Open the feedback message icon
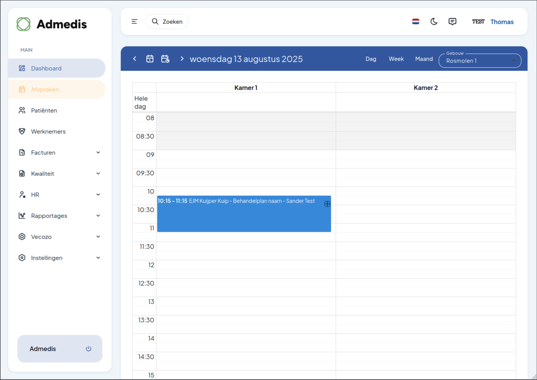Image resolution: width=537 pixels, height=380 pixels. pos(452,22)
